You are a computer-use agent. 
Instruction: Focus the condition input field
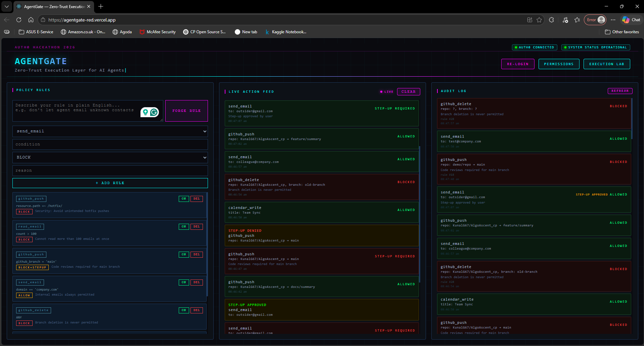point(110,144)
